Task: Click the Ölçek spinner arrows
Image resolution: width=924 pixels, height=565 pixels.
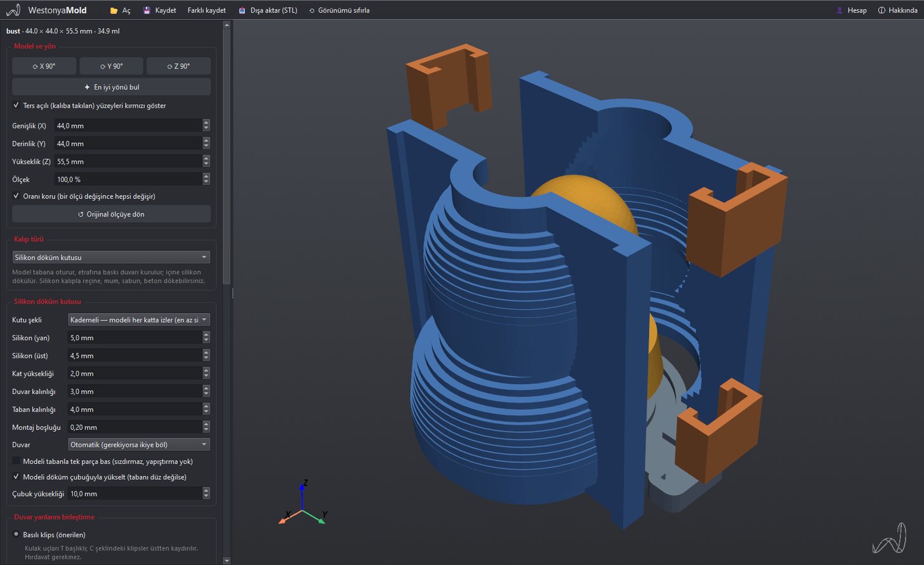Action: [x=206, y=180]
